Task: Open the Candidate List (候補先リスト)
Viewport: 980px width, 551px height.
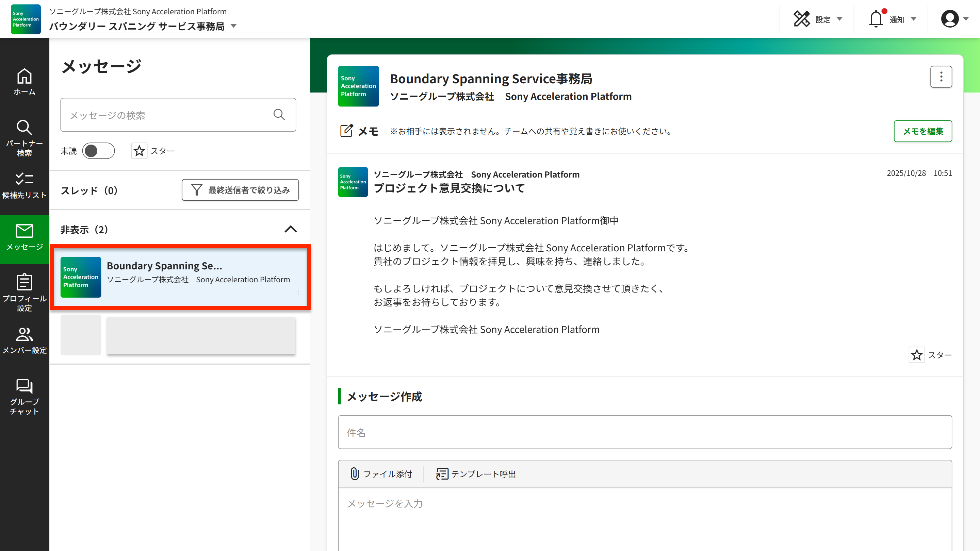Action: [24, 186]
